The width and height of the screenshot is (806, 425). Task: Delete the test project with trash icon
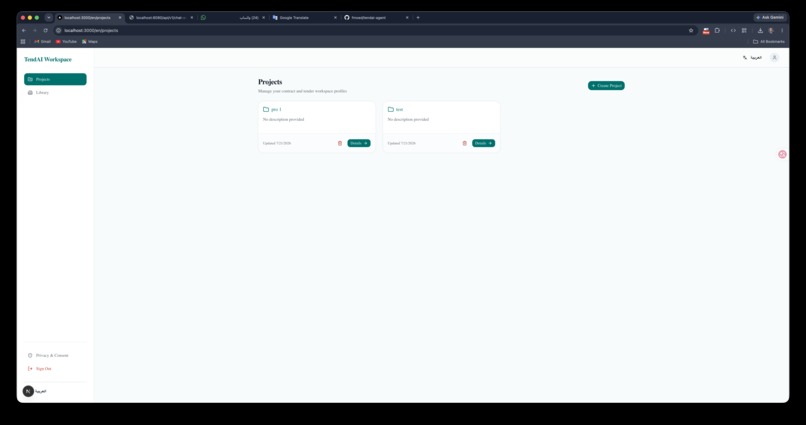[x=465, y=143]
